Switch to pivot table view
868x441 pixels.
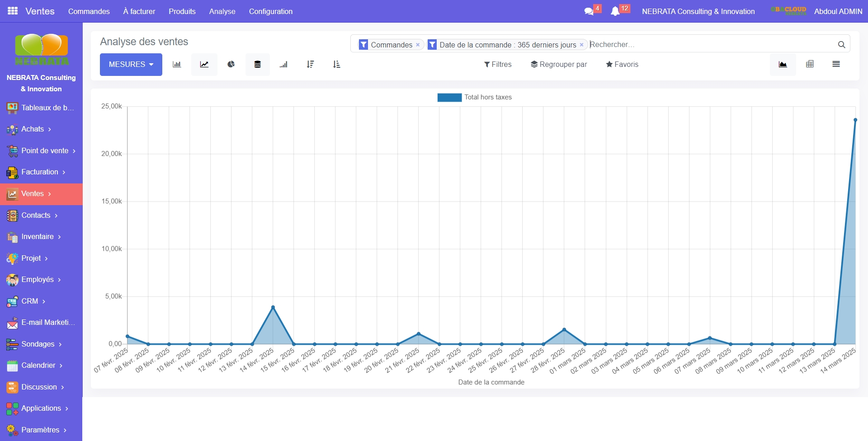point(810,64)
